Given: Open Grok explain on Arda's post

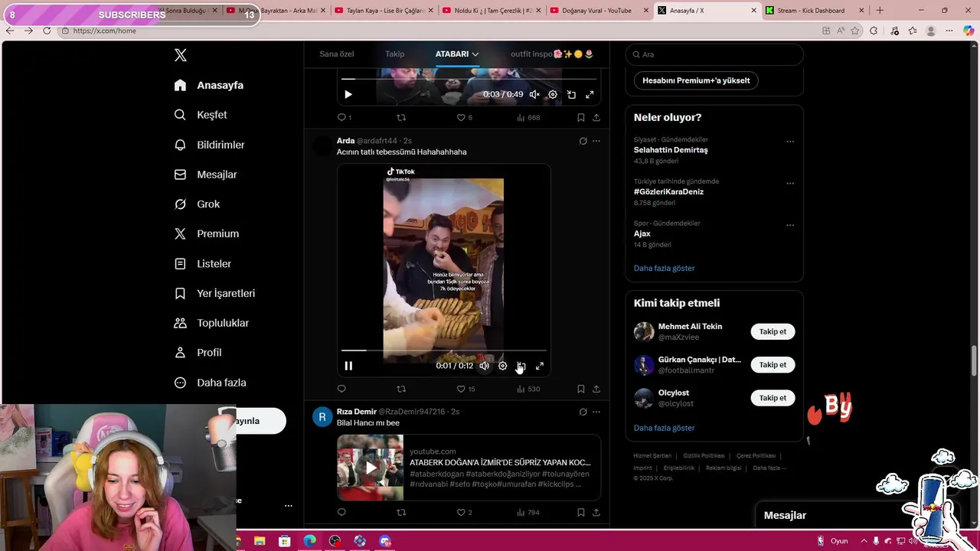Looking at the screenshot, I should point(583,141).
